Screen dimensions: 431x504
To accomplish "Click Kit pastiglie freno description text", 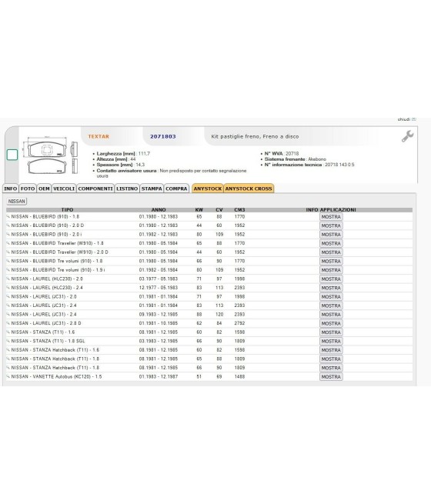I will coord(255,136).
